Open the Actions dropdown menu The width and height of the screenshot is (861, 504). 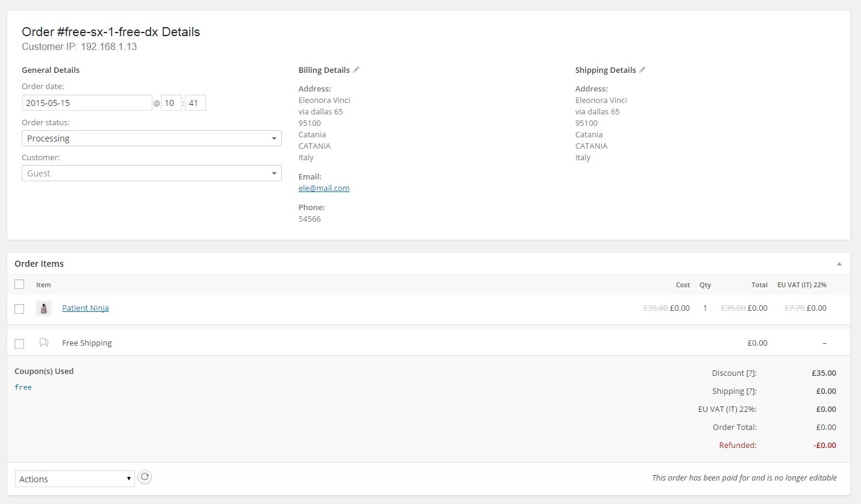tap(75, 479)
